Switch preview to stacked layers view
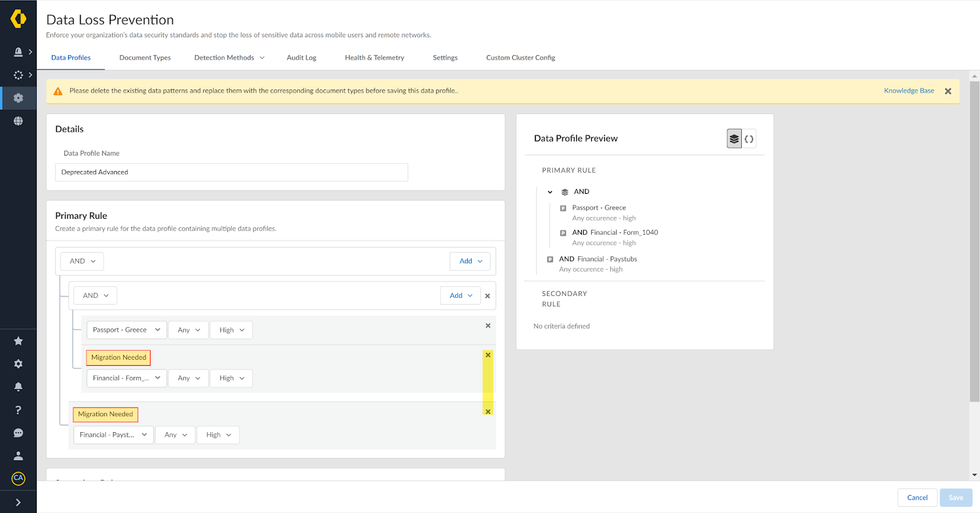This screenshot has height=513, width=980. click(x=734, y=139)
